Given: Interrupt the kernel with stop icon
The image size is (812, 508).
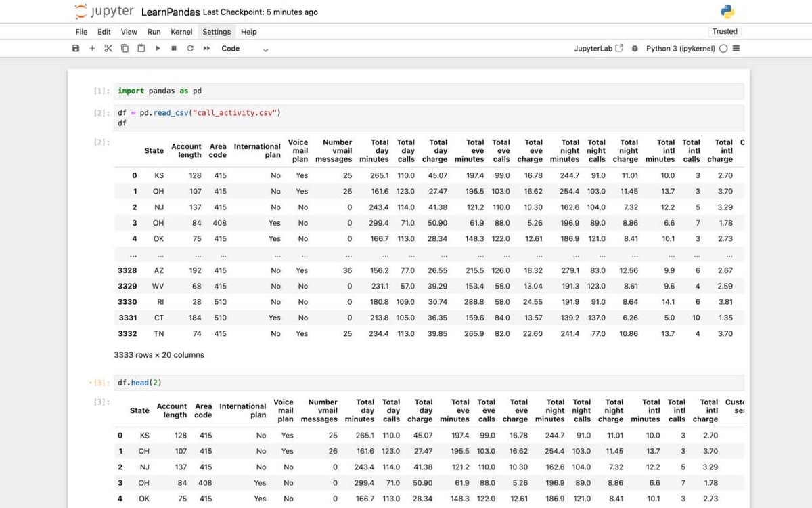Looking at the screenshot, I should coord(174,49).
